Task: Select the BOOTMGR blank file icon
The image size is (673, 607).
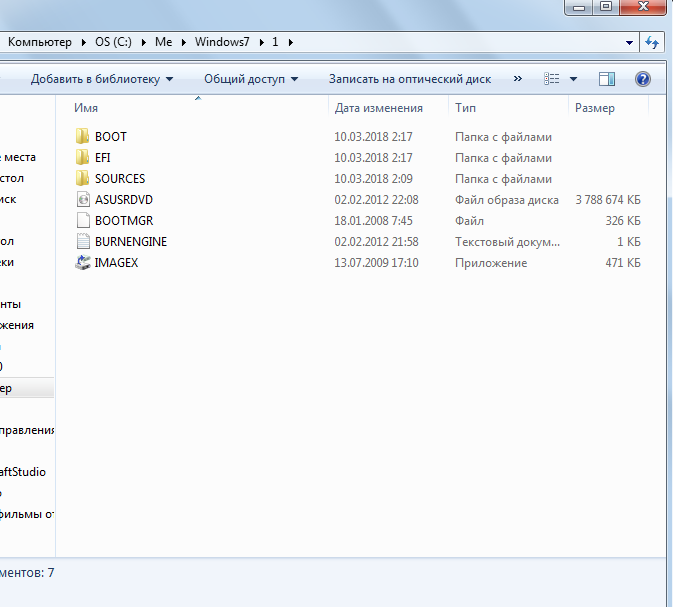Action: [83, 221]
